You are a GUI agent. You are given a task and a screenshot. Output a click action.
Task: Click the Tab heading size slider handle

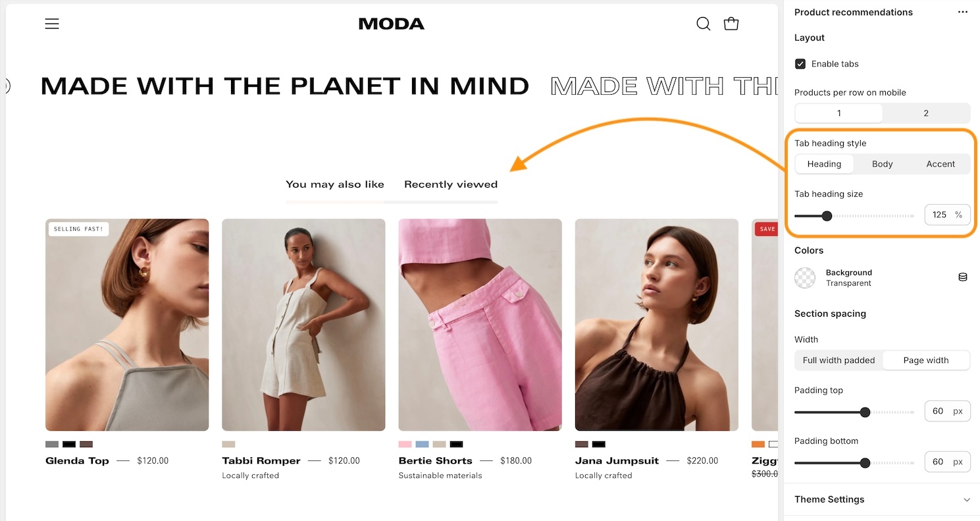827,215
